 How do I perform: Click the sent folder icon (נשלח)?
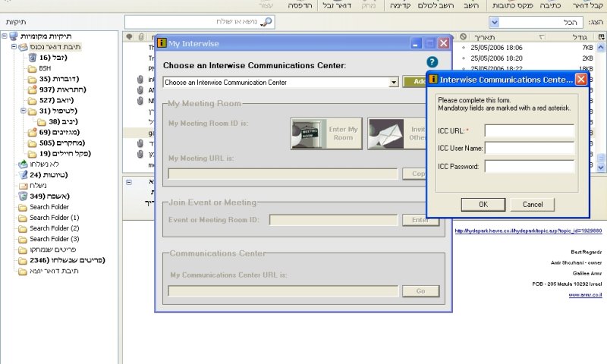click(23, 186)
